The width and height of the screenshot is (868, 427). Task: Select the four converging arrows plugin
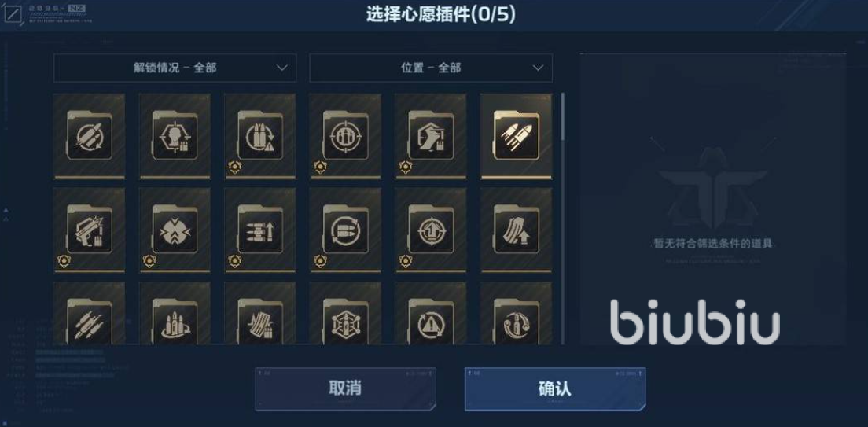coord(175,230)
